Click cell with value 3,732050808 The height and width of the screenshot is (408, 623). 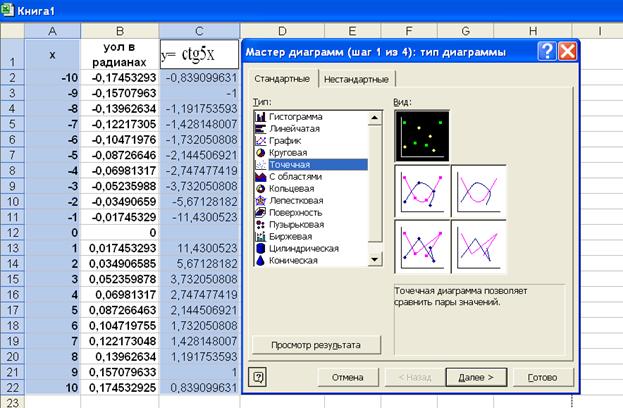click(199, 279)
